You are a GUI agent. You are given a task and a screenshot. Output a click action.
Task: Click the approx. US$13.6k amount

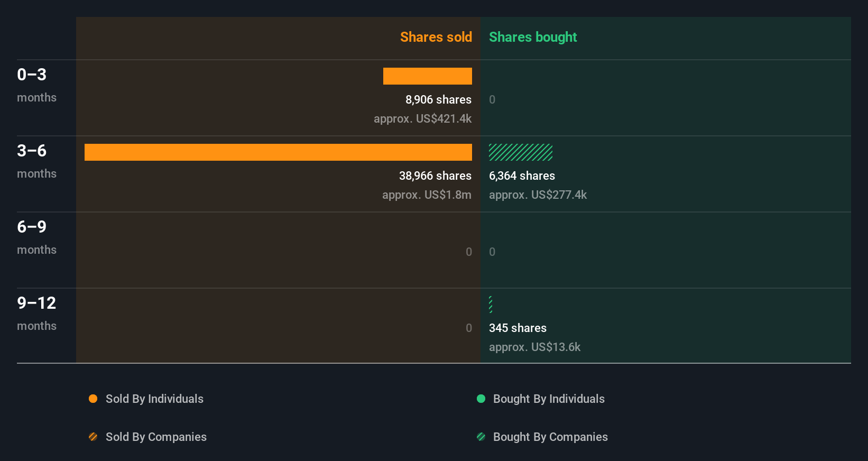pos(534,347)
